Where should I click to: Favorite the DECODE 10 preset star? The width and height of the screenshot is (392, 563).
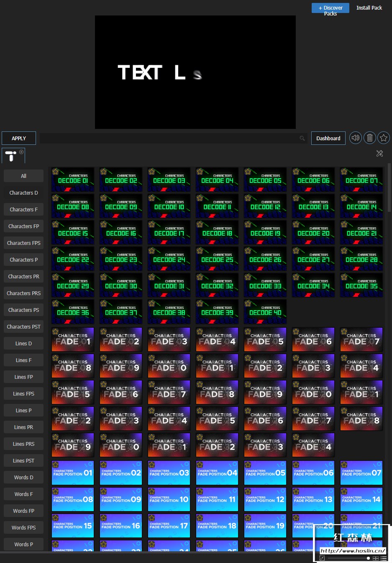[x=151, y=198]
